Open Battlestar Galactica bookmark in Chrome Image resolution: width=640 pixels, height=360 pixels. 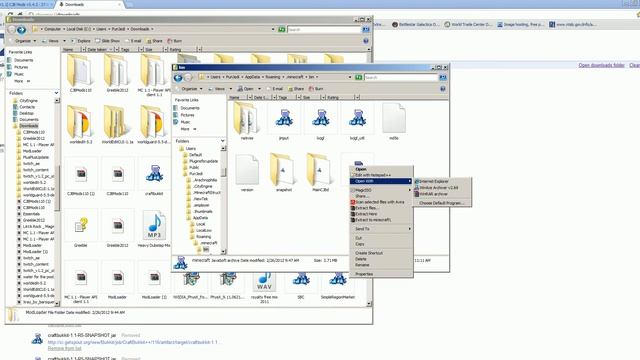(416, 24)
